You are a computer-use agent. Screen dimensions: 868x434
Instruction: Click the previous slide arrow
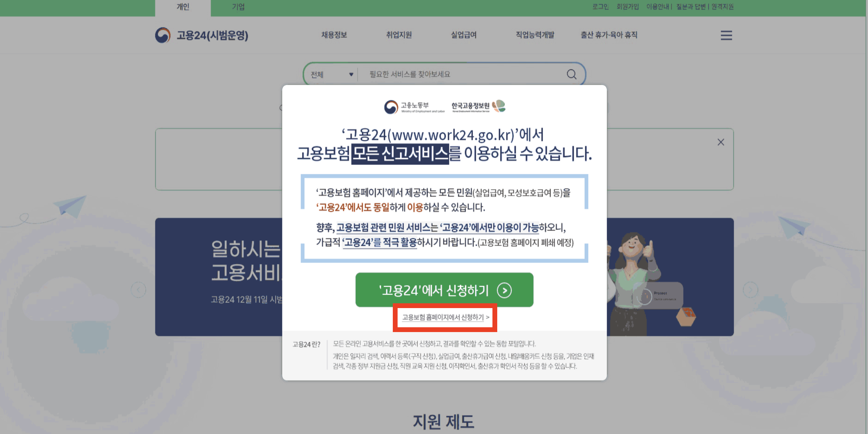(139, 290)
